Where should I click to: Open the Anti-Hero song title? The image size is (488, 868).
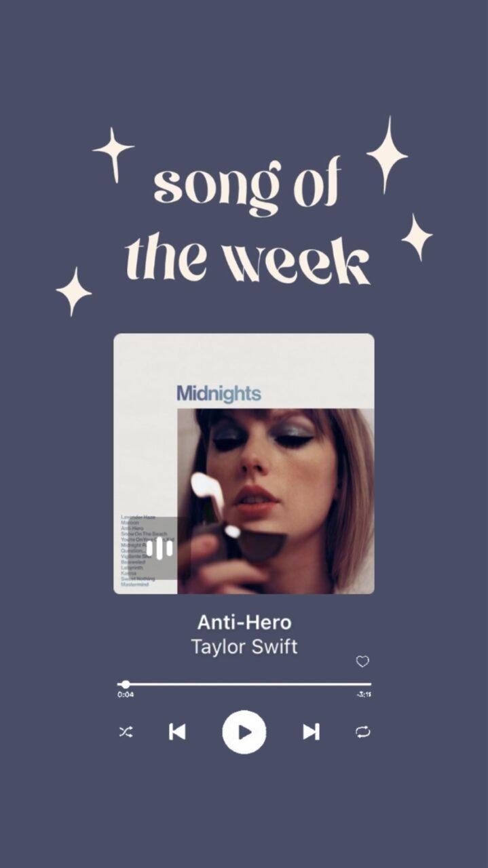[244, 622]
